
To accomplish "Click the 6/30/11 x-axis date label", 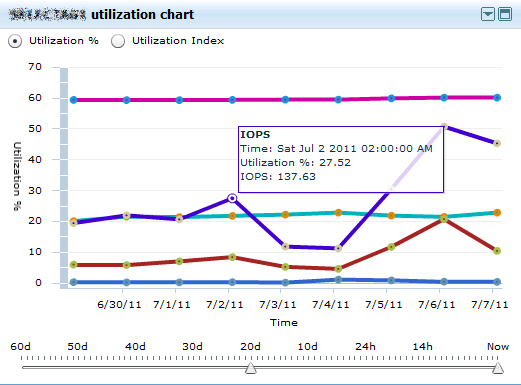I will (119, 305).
